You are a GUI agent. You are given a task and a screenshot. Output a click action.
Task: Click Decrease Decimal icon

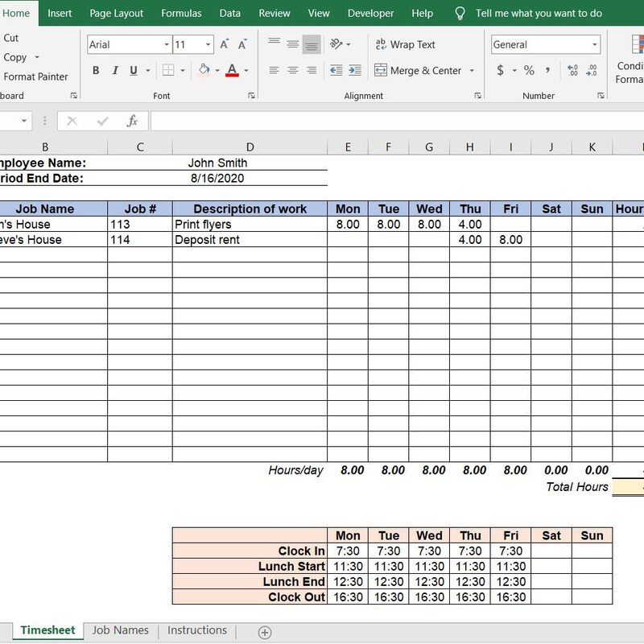(x=592, y=70)
